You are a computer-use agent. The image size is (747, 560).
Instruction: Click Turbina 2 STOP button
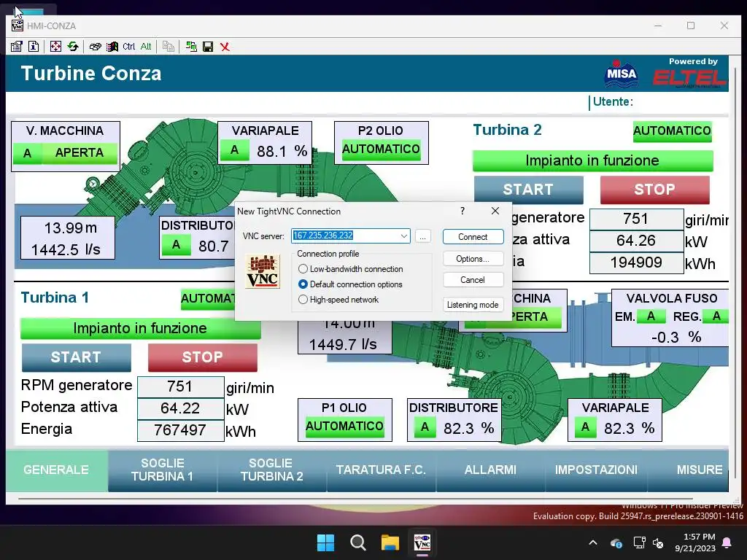[x=654, y=190]
